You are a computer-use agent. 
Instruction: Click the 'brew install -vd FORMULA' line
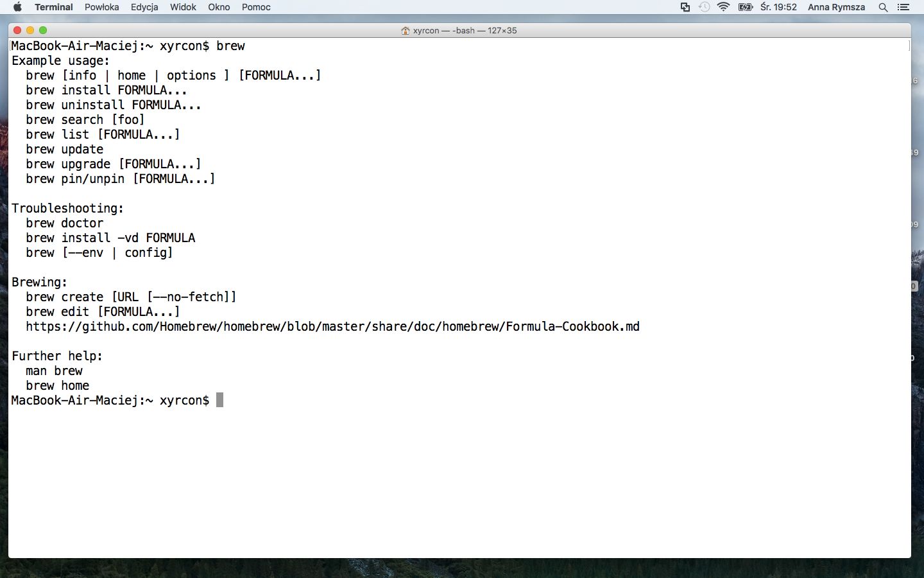[110, 238]
